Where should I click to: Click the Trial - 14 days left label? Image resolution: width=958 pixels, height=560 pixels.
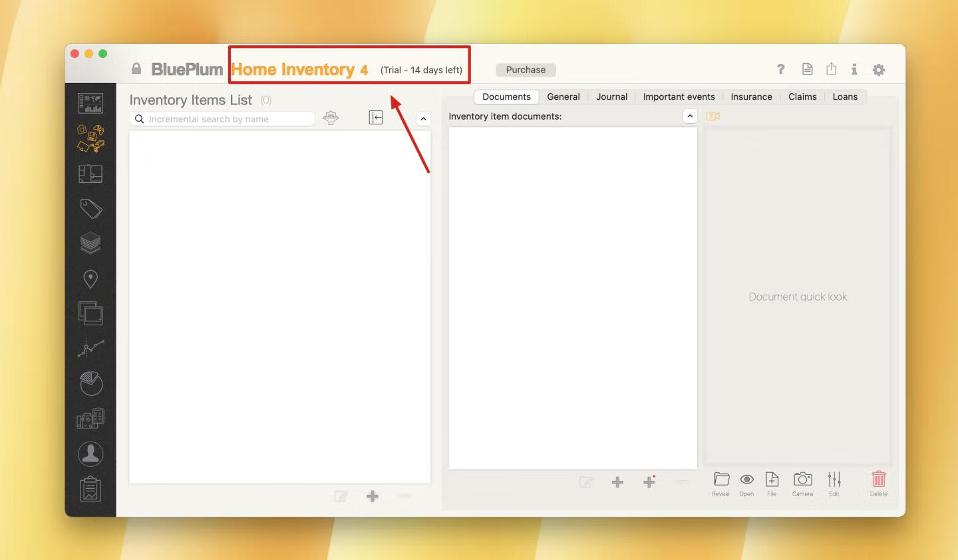point(421,70)
